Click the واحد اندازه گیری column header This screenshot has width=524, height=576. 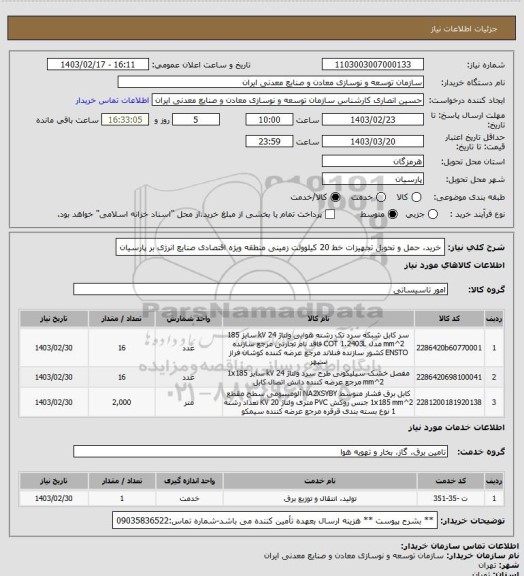[189, 480]
